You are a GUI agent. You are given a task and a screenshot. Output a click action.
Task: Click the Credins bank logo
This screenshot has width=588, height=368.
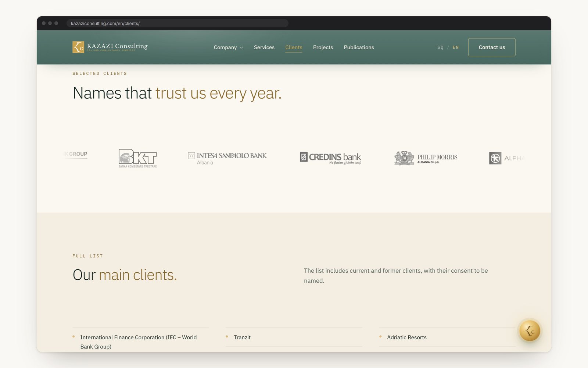pyautogui.click(x=330, y=158)
